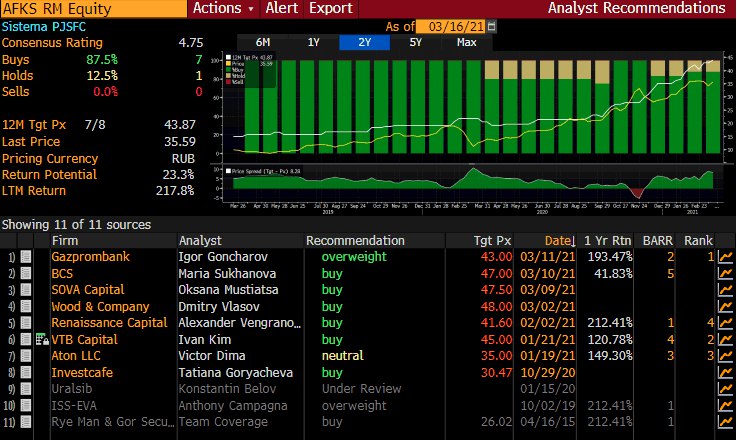737x440 pixels.
Task: Open the VTB Capital row document icon
Action: tap(26, 339)
